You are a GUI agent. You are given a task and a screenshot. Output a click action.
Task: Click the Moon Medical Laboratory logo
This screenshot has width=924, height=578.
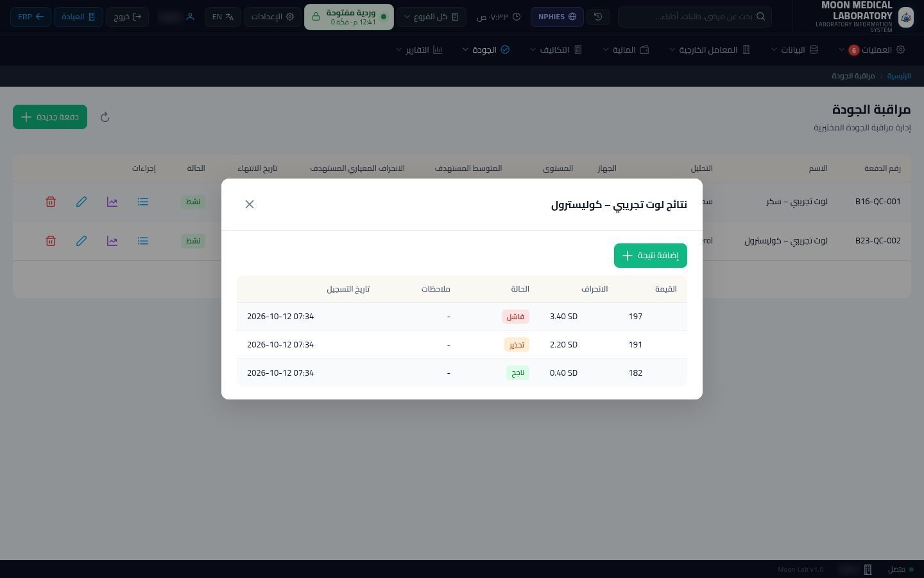click(905, 17)
